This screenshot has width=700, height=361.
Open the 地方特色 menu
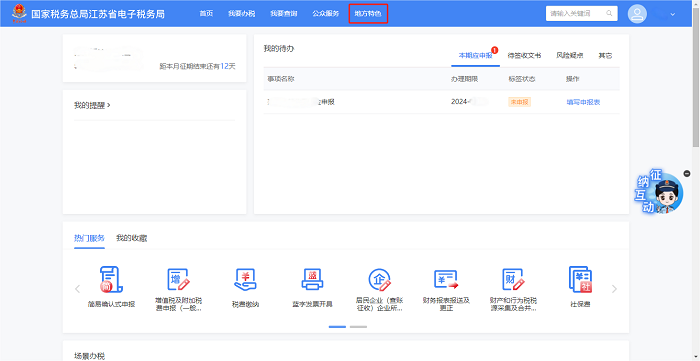(x=368, y=14)
